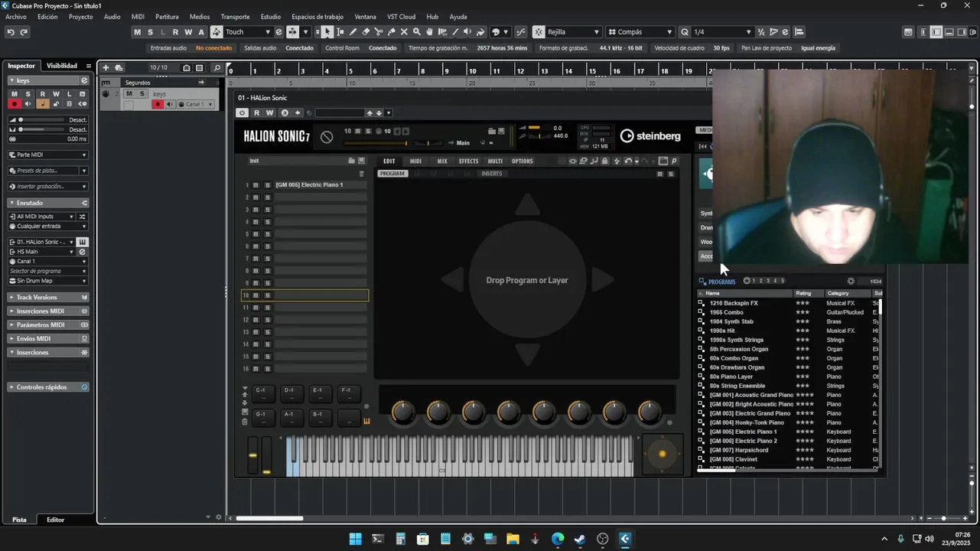980x551 pixels.
Task: Click the HALion MIDI reset lightning icon
Action: 617,161
